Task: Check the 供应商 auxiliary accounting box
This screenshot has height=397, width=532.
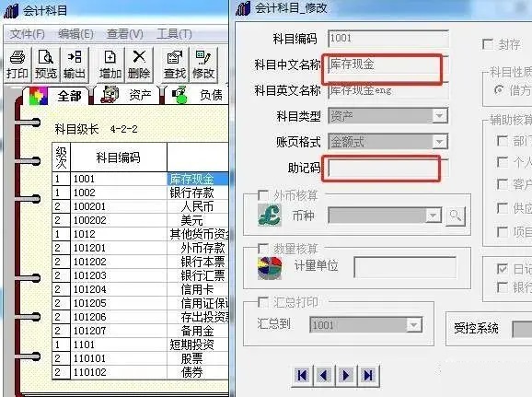Action: (503, 208)
